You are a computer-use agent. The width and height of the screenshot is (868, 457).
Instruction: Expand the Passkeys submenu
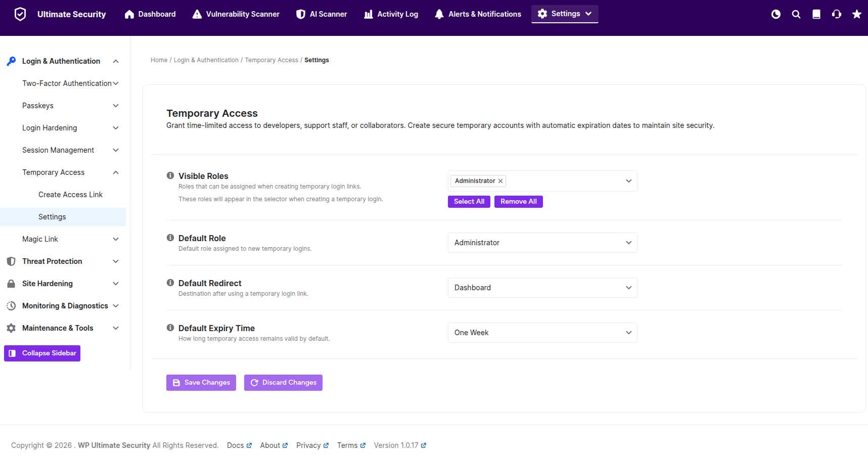[x=116, y=106]
